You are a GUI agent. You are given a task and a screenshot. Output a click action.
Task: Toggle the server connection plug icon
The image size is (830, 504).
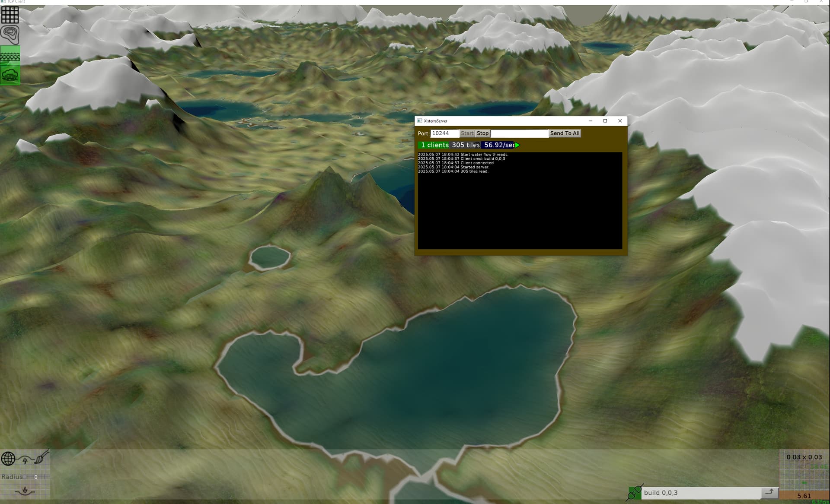634,492
